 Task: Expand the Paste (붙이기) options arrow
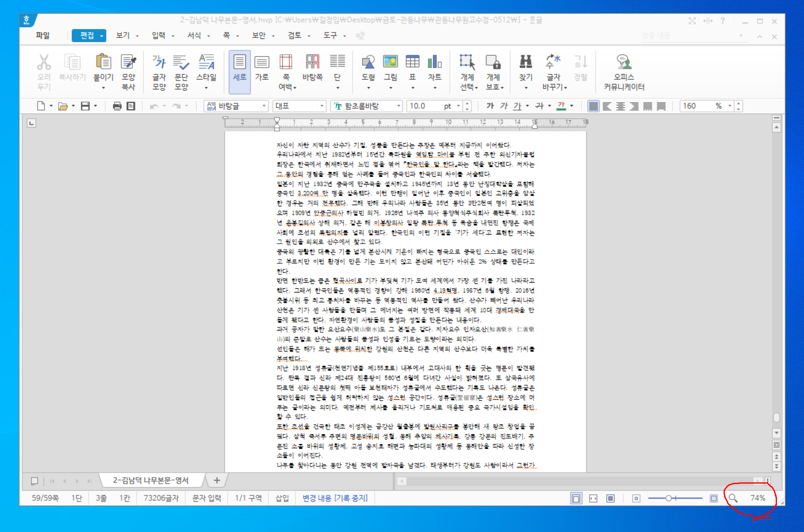(x=103, y=88)
